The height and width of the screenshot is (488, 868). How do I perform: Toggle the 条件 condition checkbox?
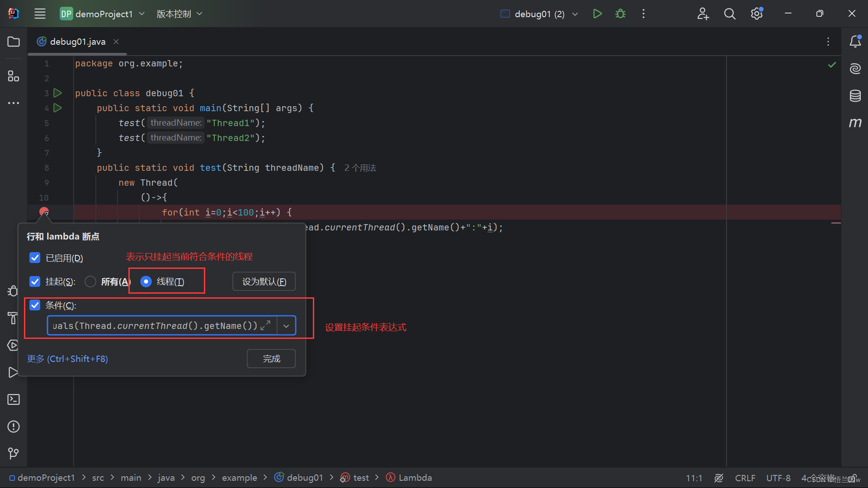coord(35,305)
